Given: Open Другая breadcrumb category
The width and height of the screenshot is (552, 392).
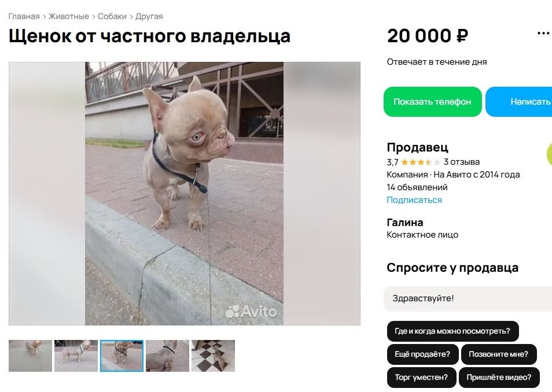Looking at the screenshot, I should coord(149,17).
